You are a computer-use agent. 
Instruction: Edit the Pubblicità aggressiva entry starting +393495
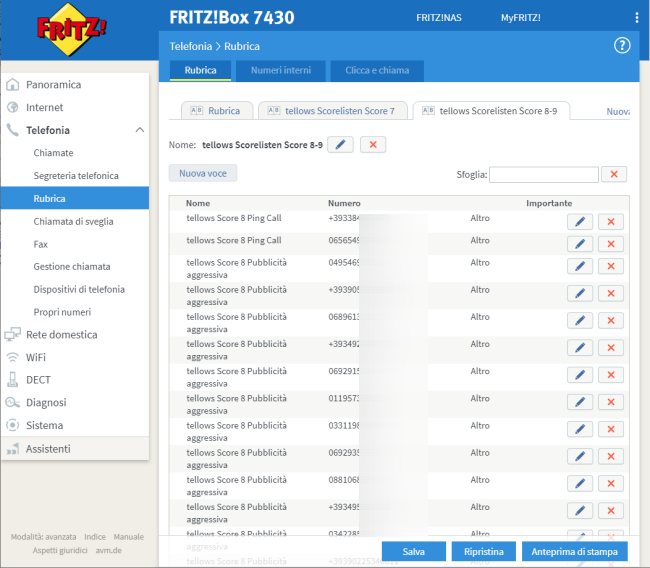[580, 511]
